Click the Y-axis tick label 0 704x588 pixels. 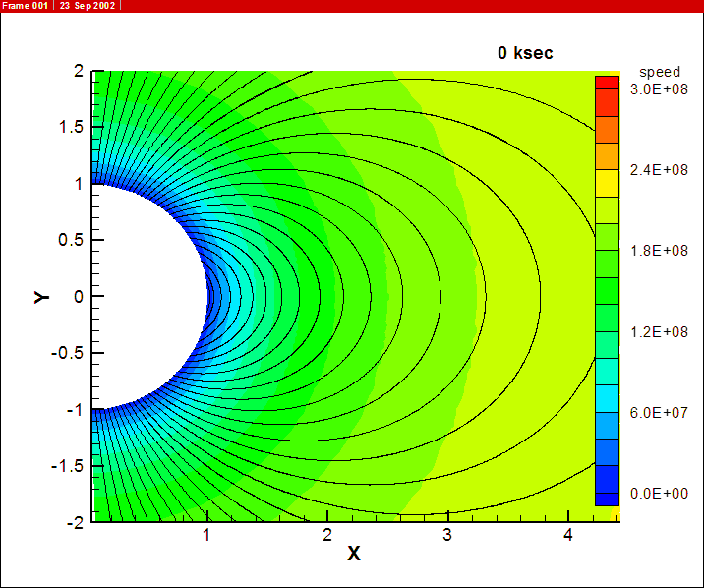coord(77,296)
